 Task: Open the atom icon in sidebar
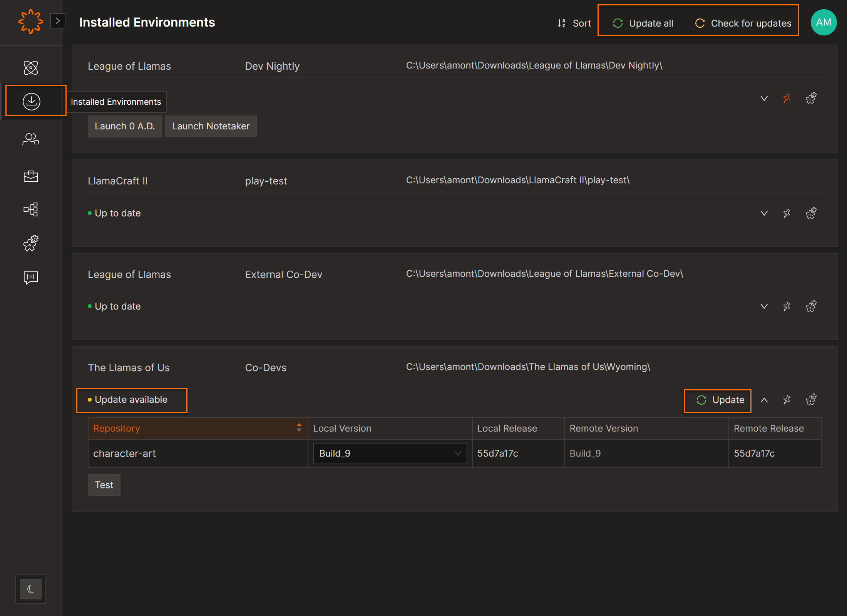(31, 68)
